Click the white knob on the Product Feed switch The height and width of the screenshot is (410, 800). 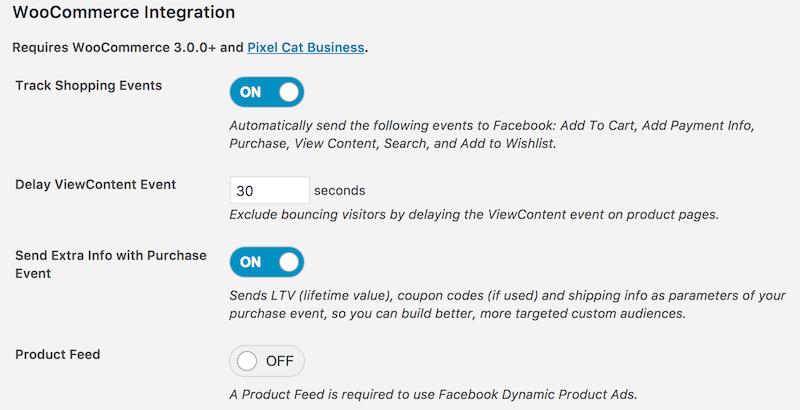tap(247, 361)
